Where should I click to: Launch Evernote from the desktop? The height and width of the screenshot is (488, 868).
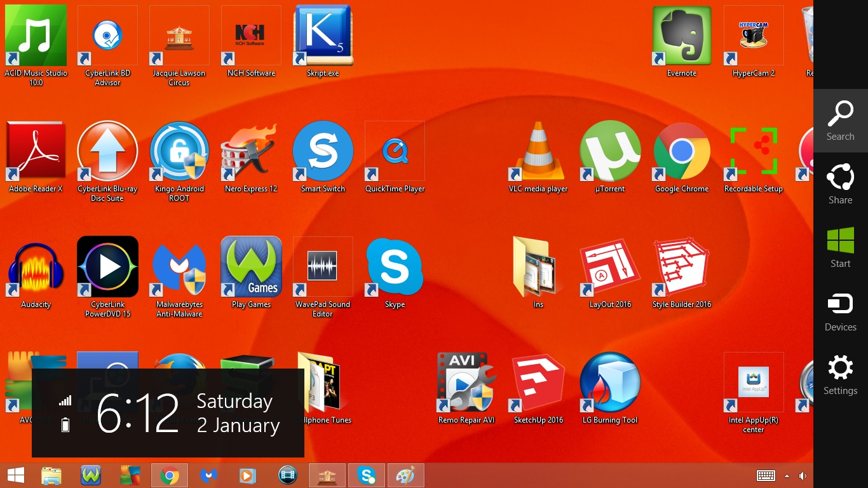click(682, 42)
